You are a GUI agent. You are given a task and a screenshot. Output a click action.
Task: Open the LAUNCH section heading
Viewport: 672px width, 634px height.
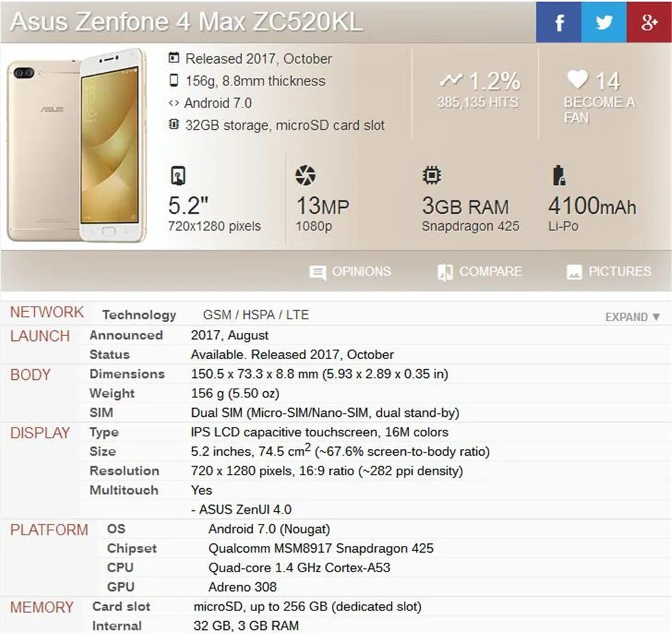tap(40, 336)
